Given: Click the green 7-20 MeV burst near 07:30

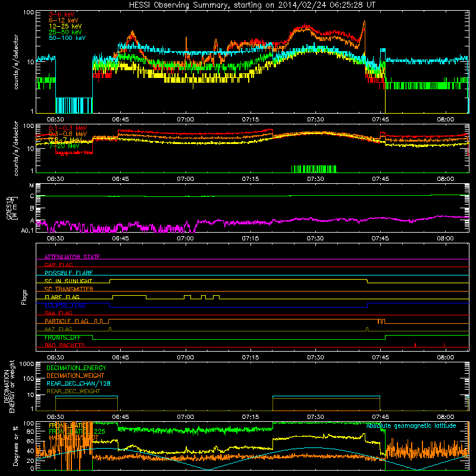Looking at the screenshot, I should (314, 169).
